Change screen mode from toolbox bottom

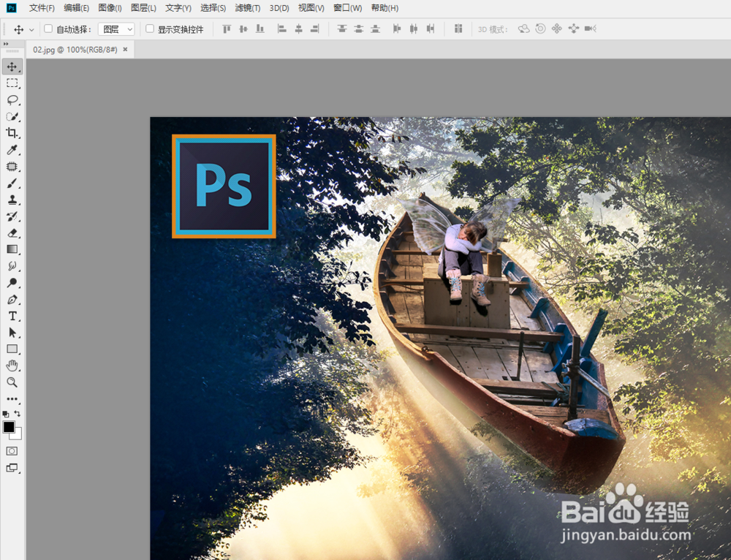click(12, 468)
